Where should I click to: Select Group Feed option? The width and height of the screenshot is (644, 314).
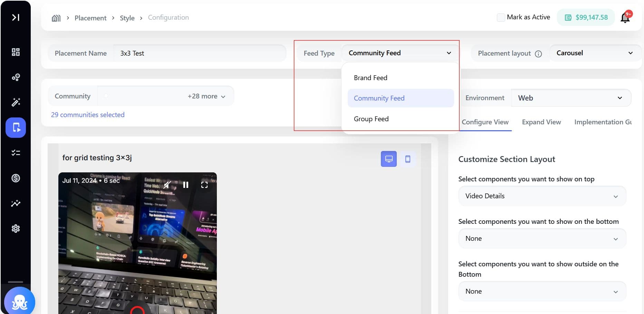[x=401, y=119]
